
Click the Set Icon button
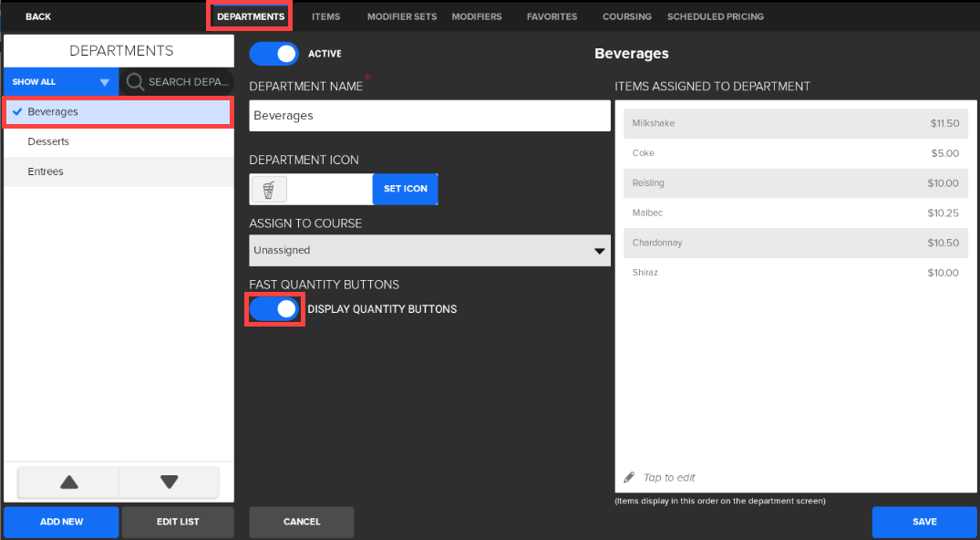[x=405, y=189]
